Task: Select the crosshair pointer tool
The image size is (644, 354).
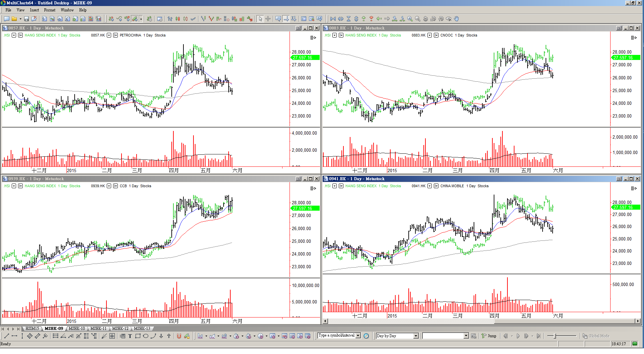Action: 268,19
